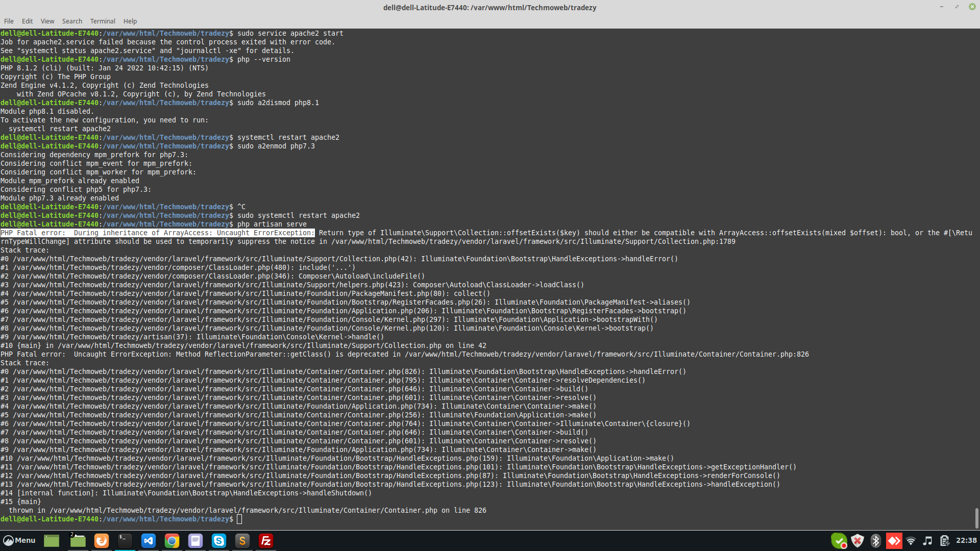This screenshot has height=551, width=980.
Task: Click 'Job for apache2.service failed' line
Action: (x=167, y=42)
